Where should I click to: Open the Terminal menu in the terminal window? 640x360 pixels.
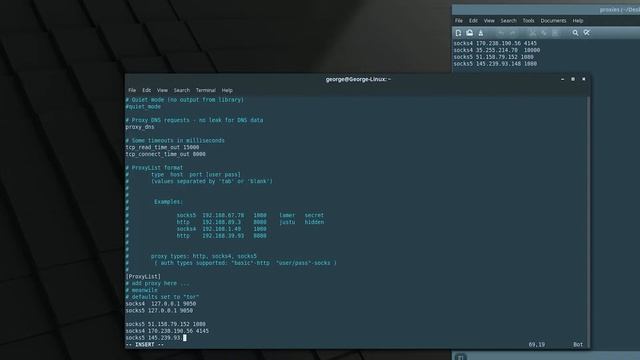coord(206,90)
